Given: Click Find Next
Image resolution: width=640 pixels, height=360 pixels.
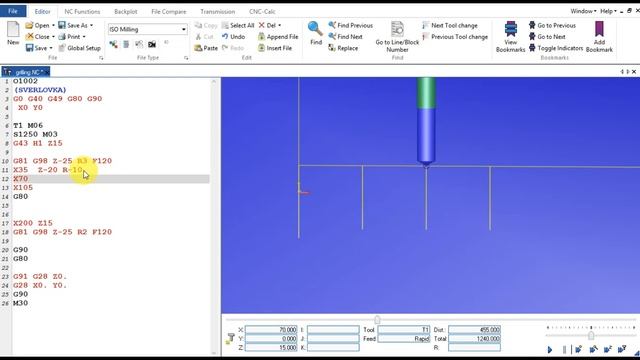Looking at the screenshot, I should pos(345,37).
